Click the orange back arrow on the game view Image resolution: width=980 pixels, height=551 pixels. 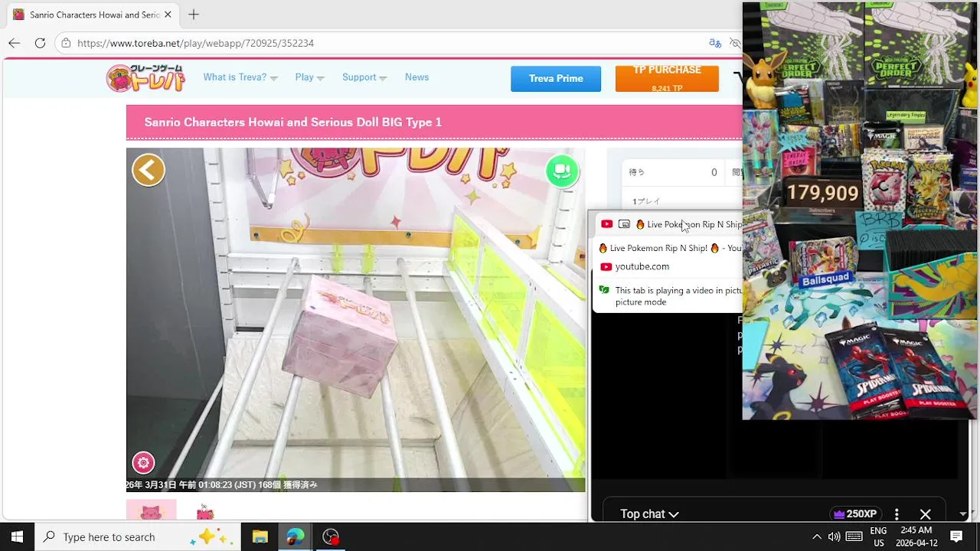[x=149, y=170]
